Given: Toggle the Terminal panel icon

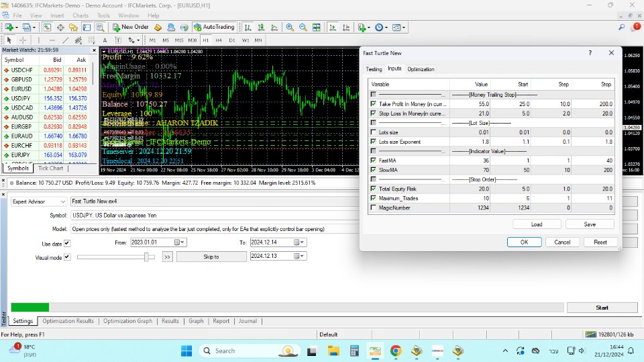Looking at the screenshot, I should click(x=87, y=27).
